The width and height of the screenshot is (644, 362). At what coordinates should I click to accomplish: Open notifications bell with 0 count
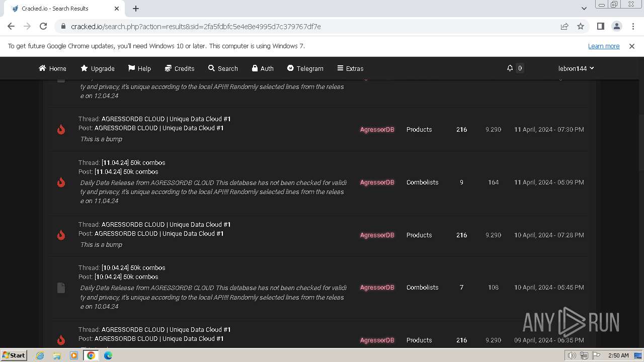click(x=515, y=68)
